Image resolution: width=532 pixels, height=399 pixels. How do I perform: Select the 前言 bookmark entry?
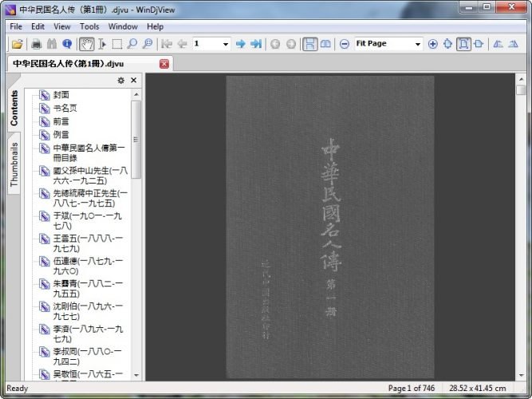point(61,121)
